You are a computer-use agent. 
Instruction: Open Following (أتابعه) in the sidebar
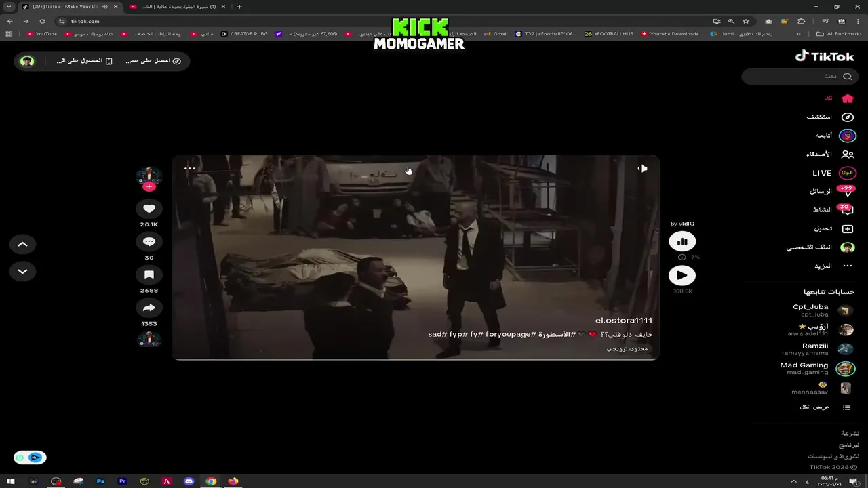[835, 136]
